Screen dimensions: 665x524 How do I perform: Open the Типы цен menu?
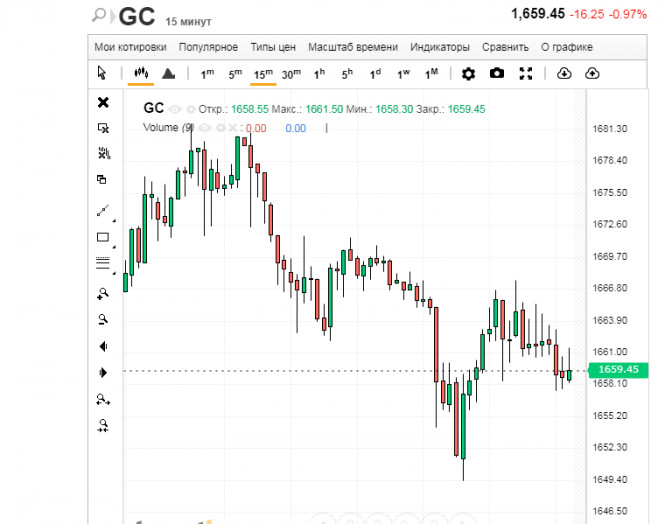tap(273, 47)
